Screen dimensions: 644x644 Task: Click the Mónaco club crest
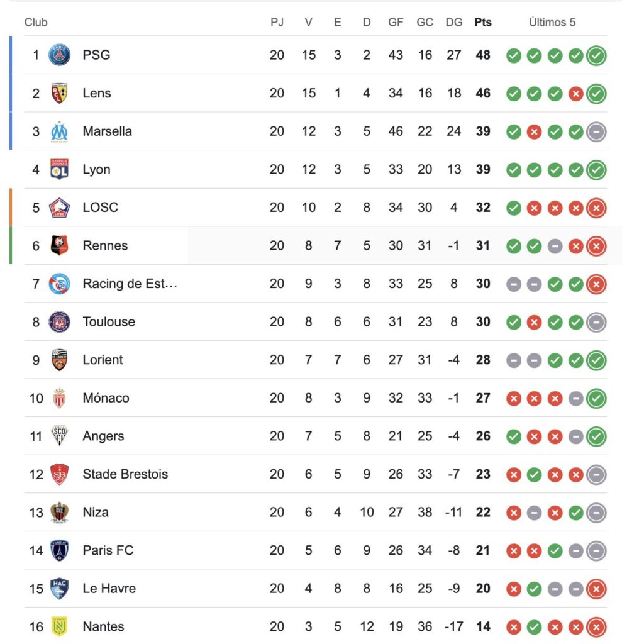[x=60, y=398]
